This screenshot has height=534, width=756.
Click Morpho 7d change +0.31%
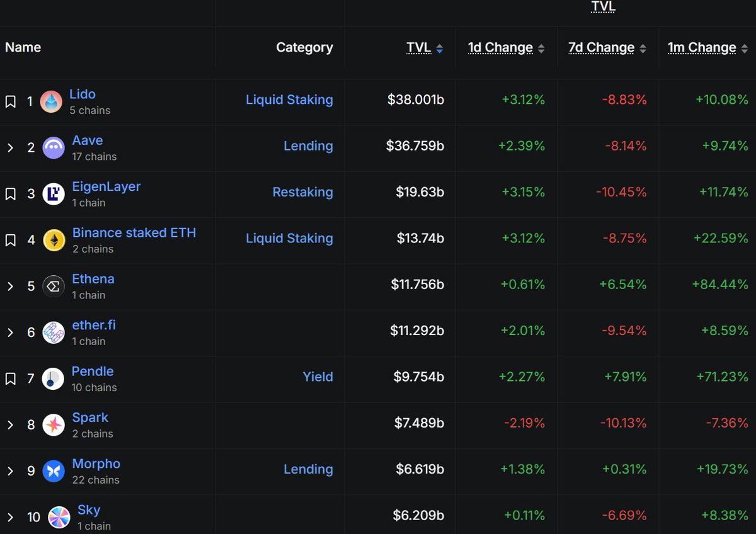coord(624,469)
